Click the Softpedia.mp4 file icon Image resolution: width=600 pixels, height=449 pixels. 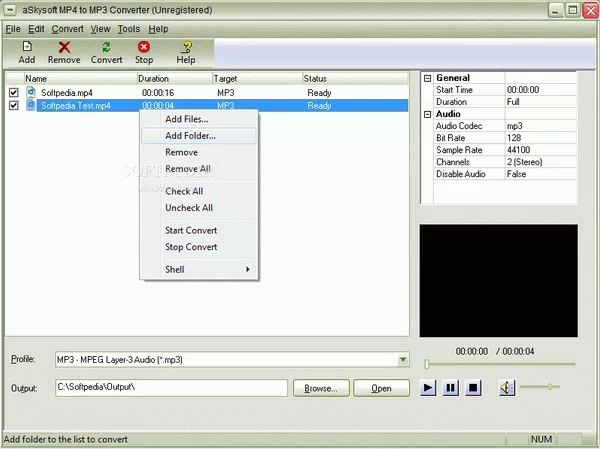tap(31, 92)
